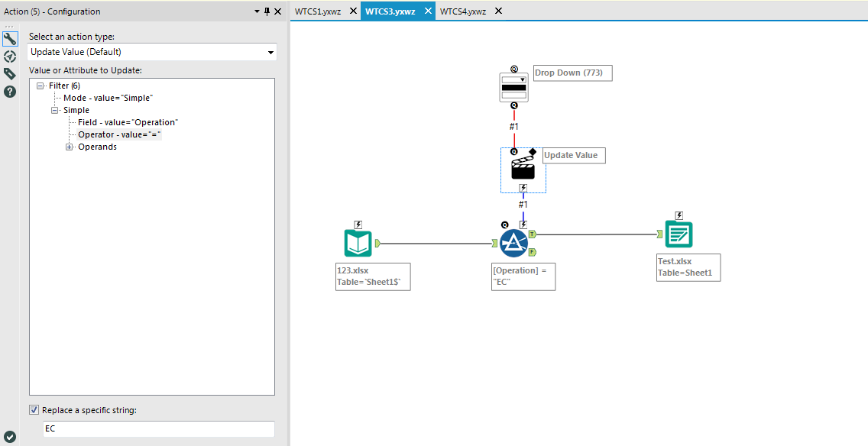Expand the Operands tree node
Screen dimensions: 868x446
pyautogui.click(x=68, y=147)
